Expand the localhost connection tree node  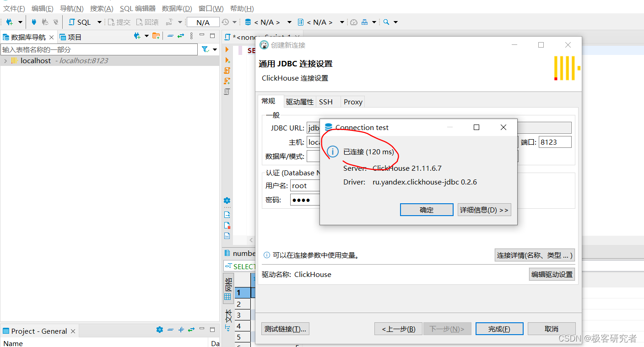pyautogui.click(x=5, y=60)
